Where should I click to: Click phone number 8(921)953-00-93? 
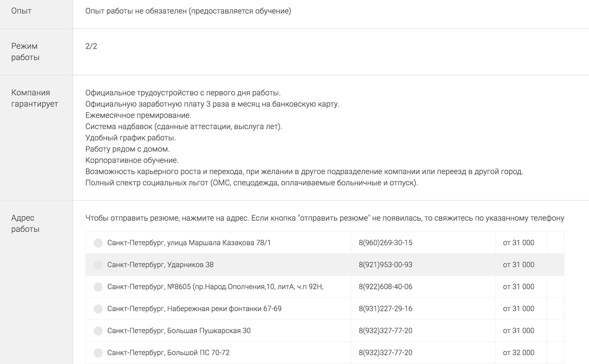[385, 265]
